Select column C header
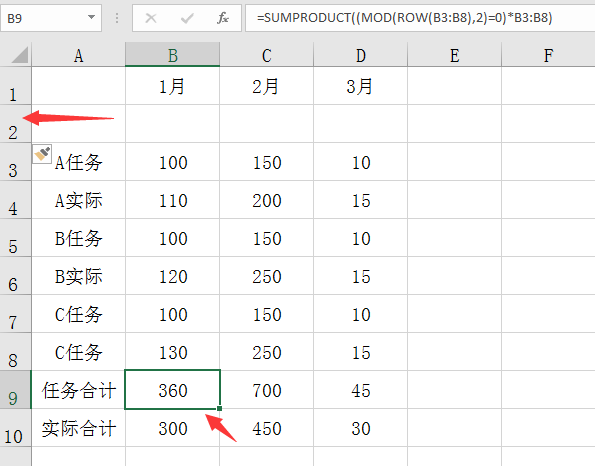595x466 pixels. pos(267,55)
